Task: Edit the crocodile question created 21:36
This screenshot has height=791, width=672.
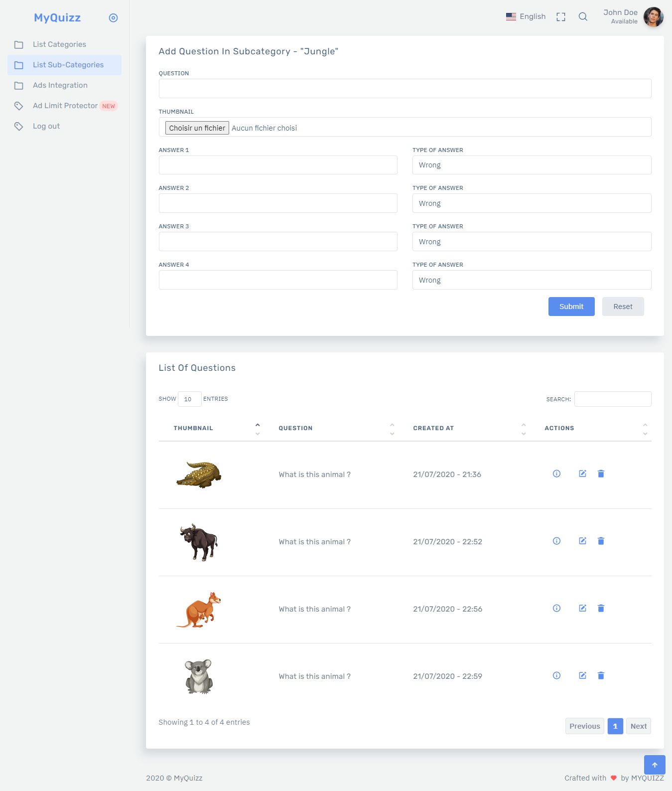Action: pyautogui.click(x=582, y=474)
